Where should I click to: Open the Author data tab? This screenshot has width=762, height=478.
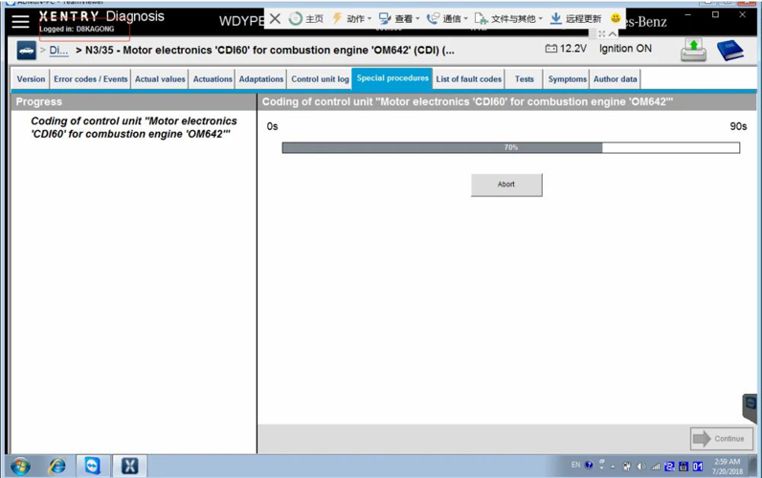coord(615,79)
